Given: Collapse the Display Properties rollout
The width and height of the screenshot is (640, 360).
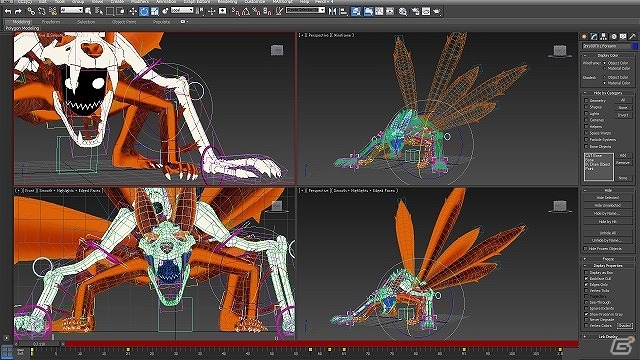Looking at the screenshot, I should pos(608,266).
